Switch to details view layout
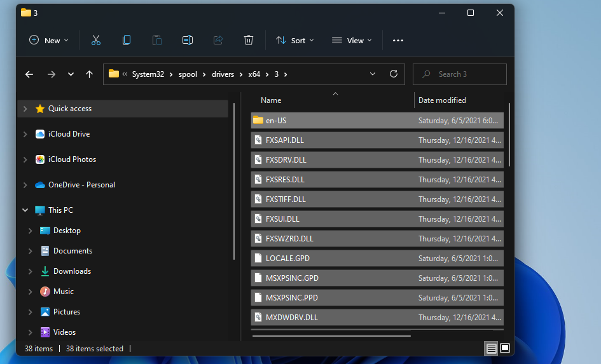Image resolution: width=601 pixels, height=364 pixels. click(491, 348)
